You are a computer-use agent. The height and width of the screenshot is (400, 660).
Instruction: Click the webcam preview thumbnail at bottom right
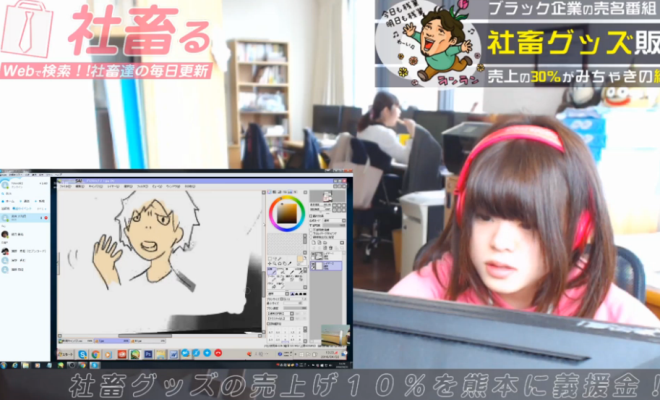point(334,335)
